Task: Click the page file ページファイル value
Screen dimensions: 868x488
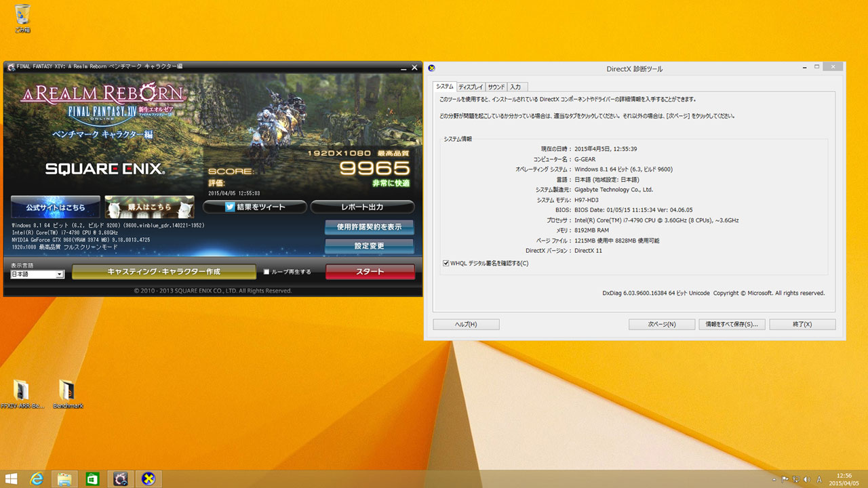Action: 616,241
